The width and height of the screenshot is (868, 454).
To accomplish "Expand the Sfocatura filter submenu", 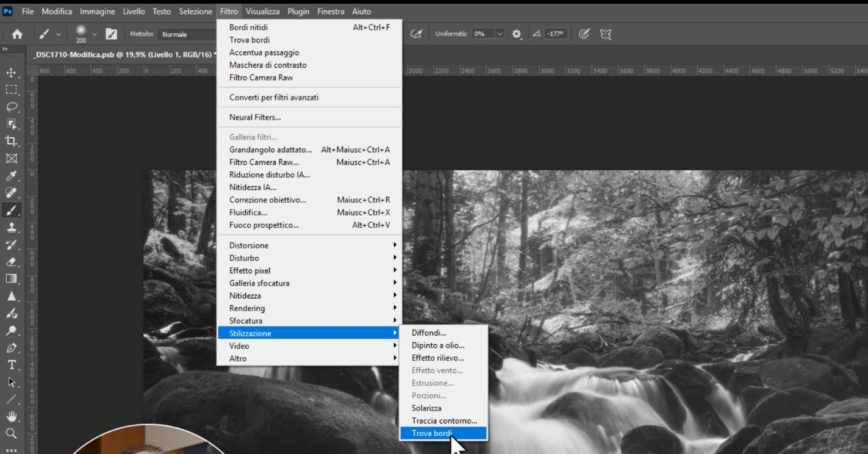I will coord(248,320).
